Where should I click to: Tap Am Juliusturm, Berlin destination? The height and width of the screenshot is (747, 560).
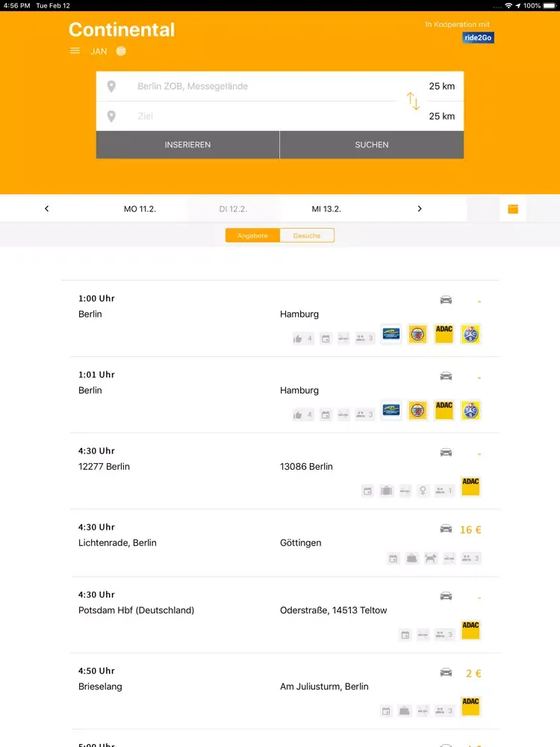[x=324, y=686]
